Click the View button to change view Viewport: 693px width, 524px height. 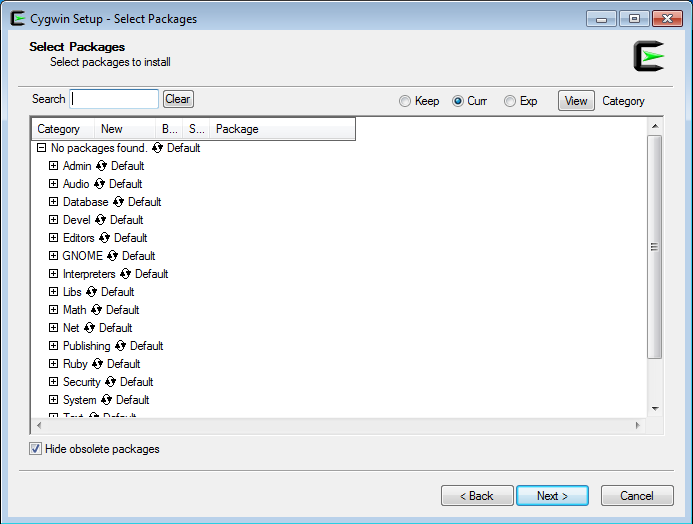[576, 101]
